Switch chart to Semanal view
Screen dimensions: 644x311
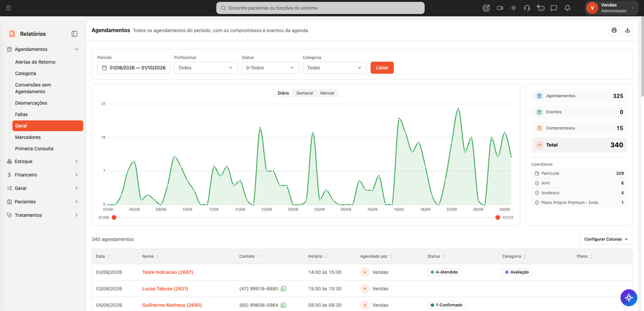305,93
